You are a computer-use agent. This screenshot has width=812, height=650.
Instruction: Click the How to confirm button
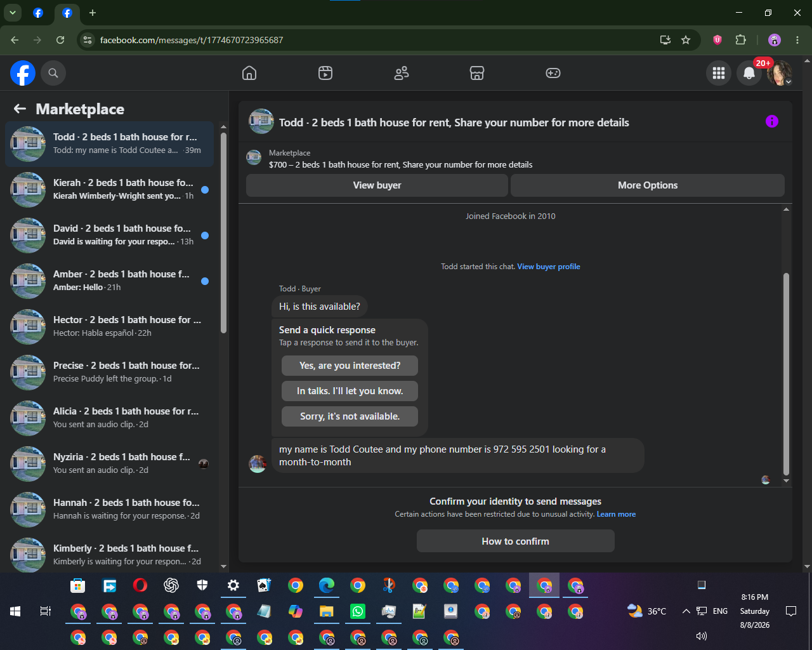pyautogui.click(x=515, y=541)
